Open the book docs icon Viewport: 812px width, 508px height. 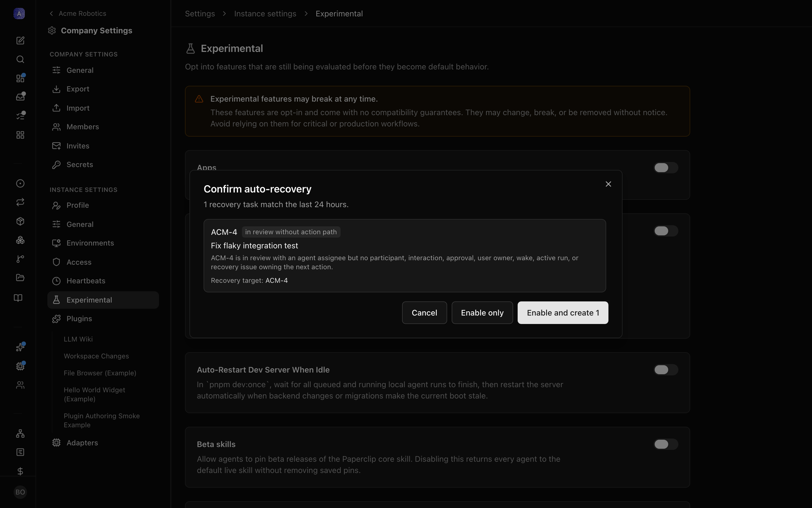click(18, 298)
